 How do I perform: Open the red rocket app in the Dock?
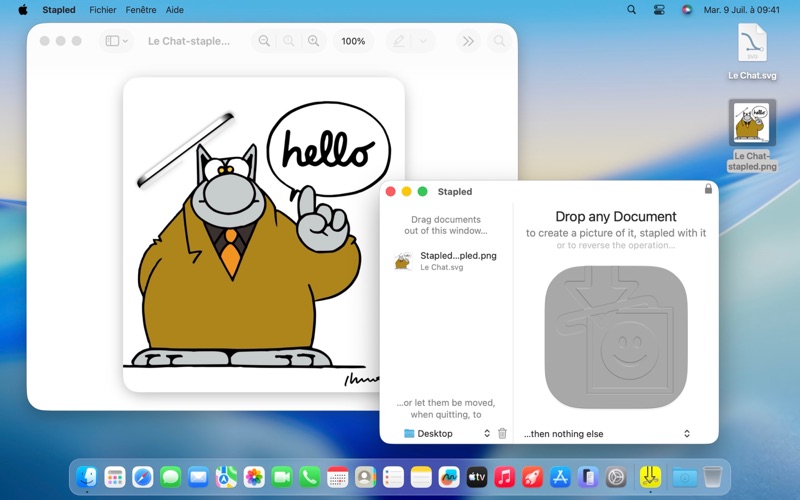[x=532, y=478]
